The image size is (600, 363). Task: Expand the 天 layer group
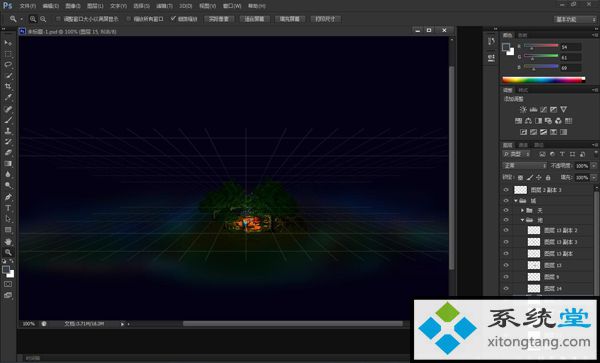[x=522, y=210]
